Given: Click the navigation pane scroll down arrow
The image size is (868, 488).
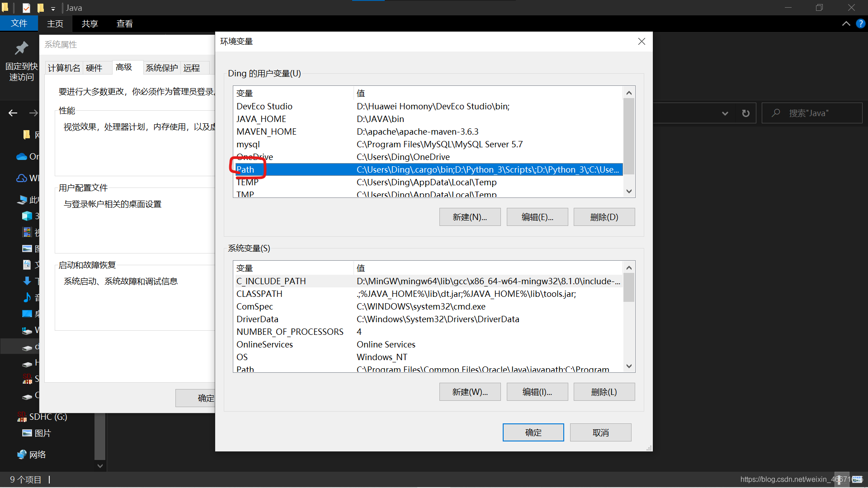Looking at the screenshot, I should point(100,465).
